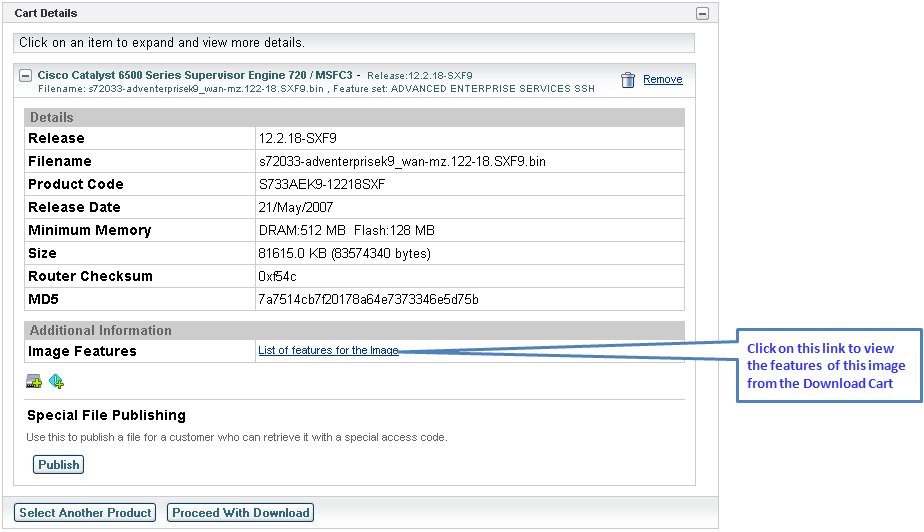
Task: Click the 'Click on an item to expand' hint
Action: pyautogui.click(x=162, y=42)
